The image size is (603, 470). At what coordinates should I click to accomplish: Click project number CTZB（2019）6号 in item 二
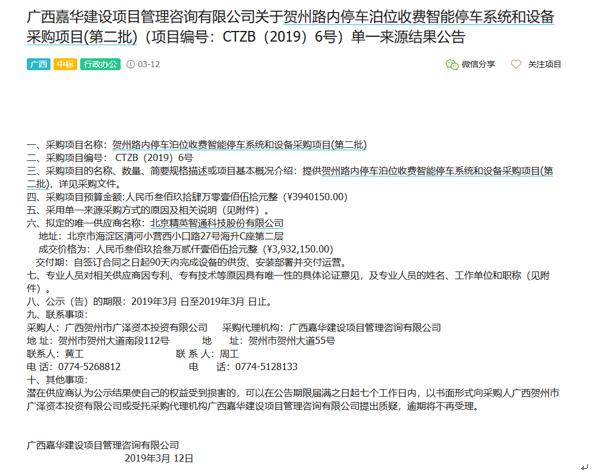[x=157, y=158]
